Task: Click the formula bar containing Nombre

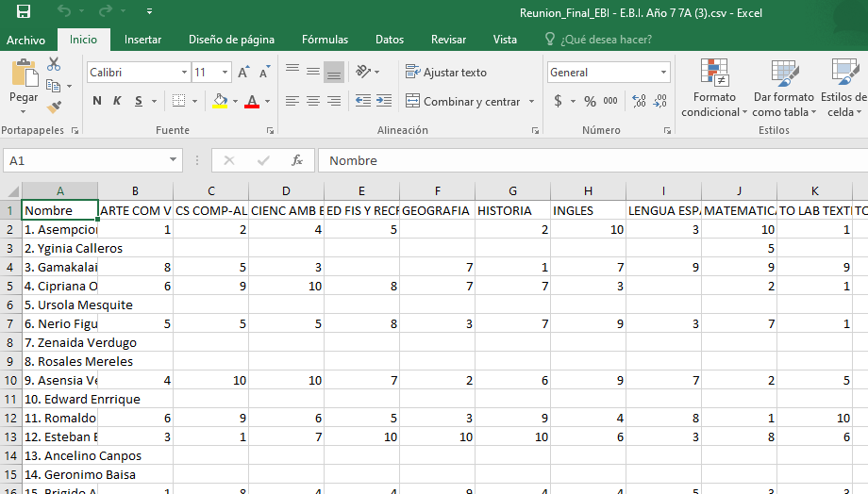Action: [593, 160]
